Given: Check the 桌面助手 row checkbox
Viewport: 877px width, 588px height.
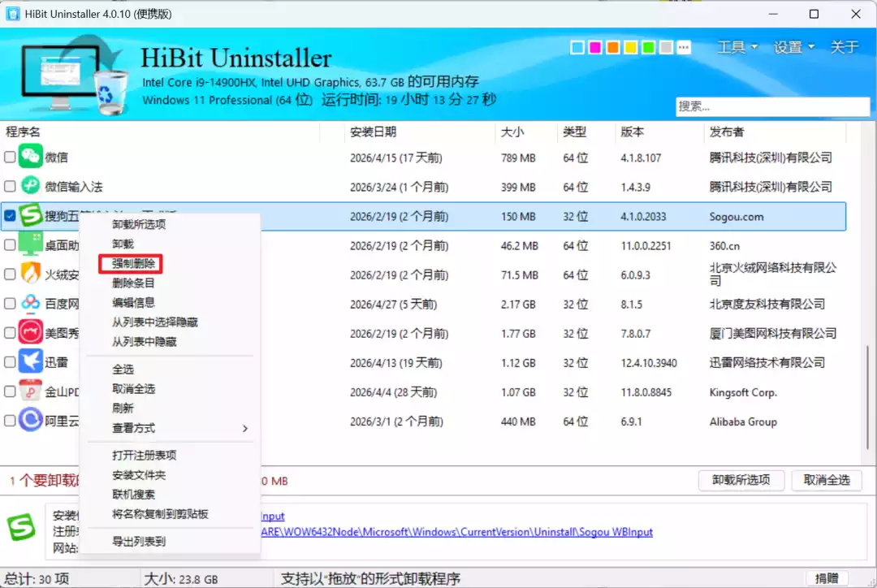Looking at the screenshot, I should pos(10,244).
